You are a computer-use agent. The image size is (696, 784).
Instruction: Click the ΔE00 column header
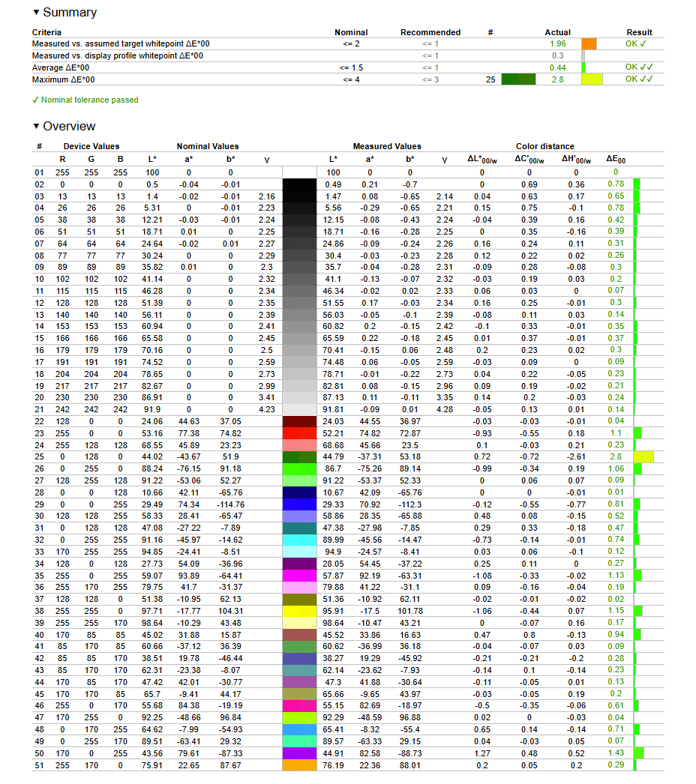pyautogui.click(x=616, y=159)
